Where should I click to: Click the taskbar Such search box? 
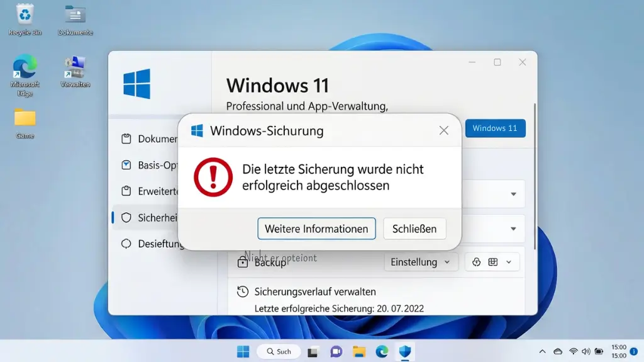(279, 352)
